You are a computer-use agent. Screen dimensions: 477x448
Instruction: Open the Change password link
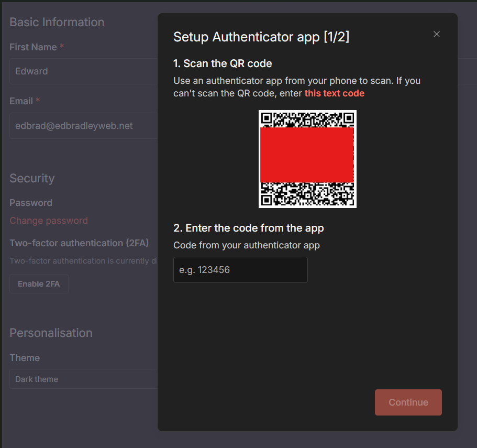pos(49,221)
